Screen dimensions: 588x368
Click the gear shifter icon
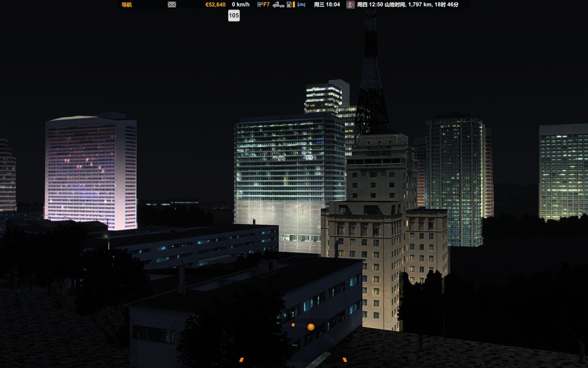point(260,5)
